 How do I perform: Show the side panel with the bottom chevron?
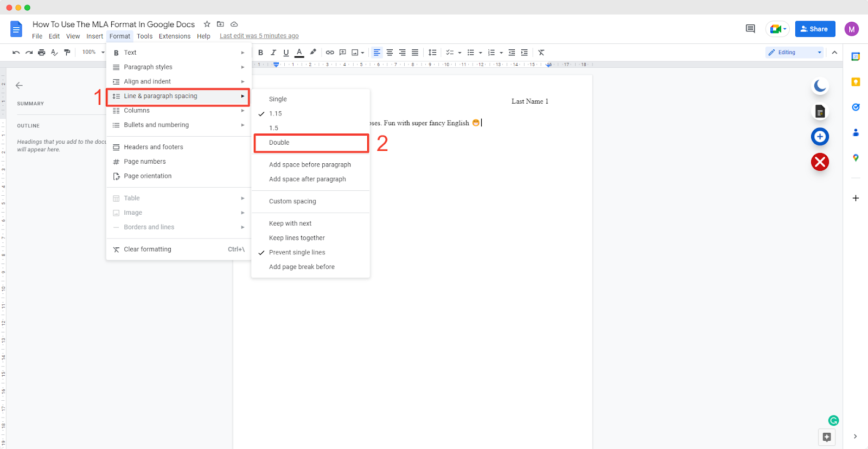click(855, 437)
